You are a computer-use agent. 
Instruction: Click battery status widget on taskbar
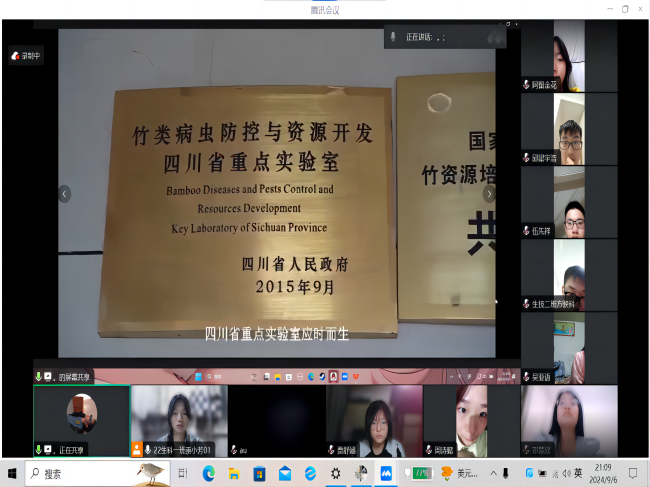click(419, 473)
